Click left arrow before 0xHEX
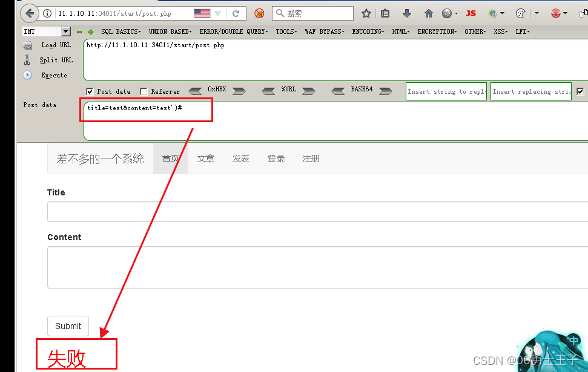588x372 pixels. tap(195, 91)
